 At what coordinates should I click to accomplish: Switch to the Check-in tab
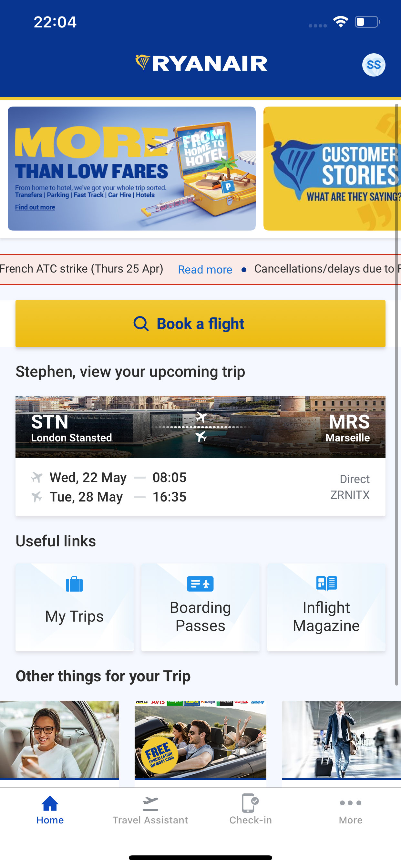point(250,809)
